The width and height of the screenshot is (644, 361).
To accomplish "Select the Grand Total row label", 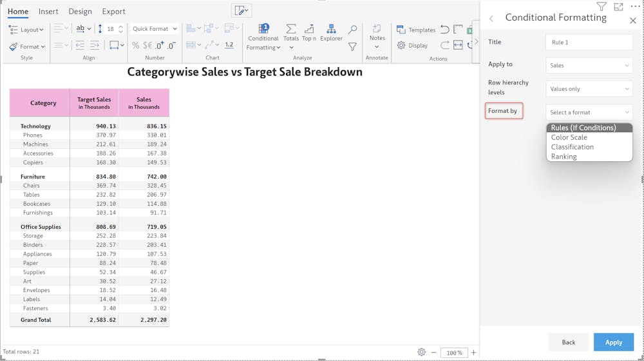I will pyautogui.click(x=35, y=320).
